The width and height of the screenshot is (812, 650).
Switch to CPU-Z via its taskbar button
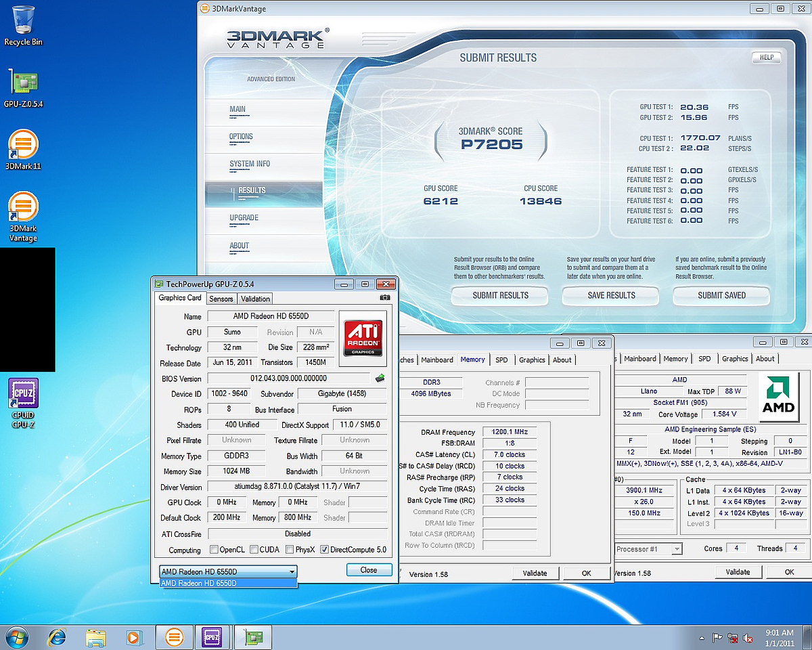coord(212,637)
